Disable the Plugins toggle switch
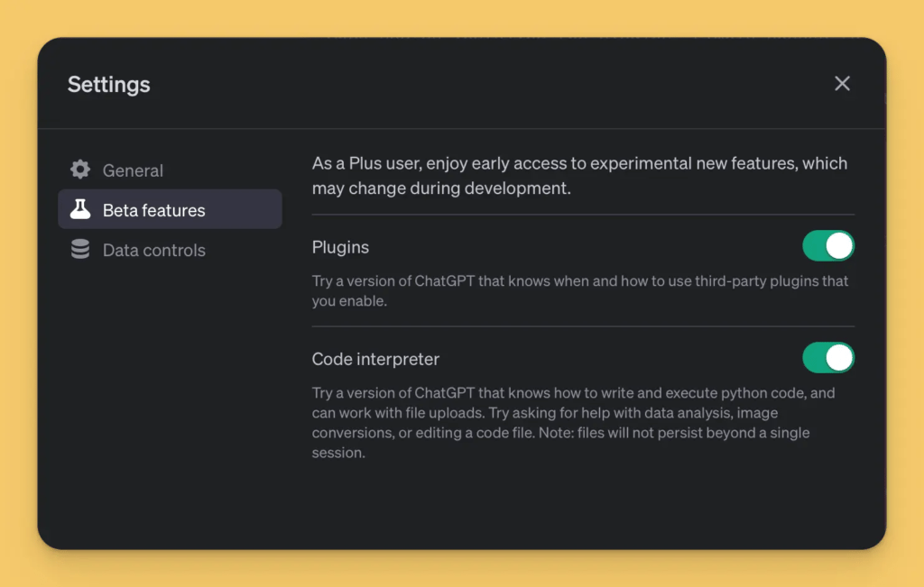Viewport: 924px width, 587px height. point(828,246)
